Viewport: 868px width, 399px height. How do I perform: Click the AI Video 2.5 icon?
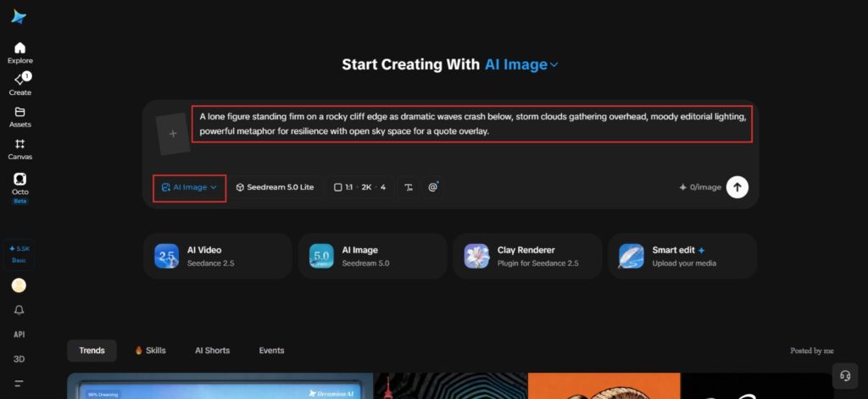pos(167,256)
